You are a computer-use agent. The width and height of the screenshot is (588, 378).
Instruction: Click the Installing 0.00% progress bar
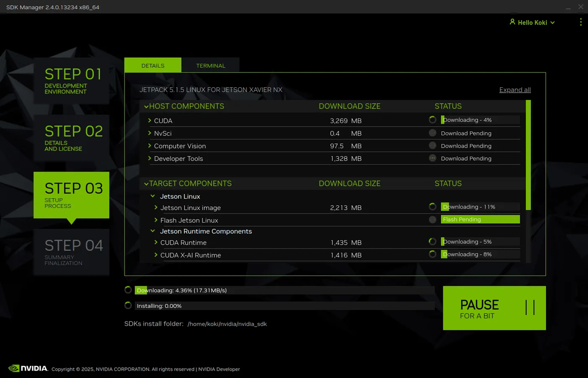click(285, 305)
